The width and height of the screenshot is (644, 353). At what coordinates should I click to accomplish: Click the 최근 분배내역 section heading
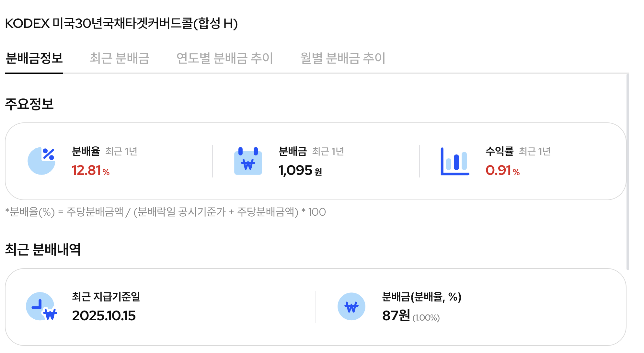click(x=43, y=250)
